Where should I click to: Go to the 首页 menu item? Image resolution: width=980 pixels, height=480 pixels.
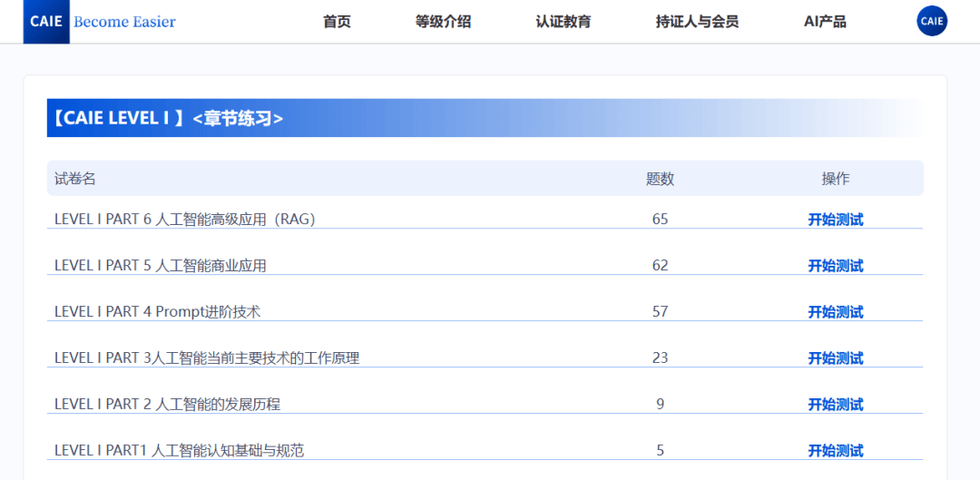[337, 22]
